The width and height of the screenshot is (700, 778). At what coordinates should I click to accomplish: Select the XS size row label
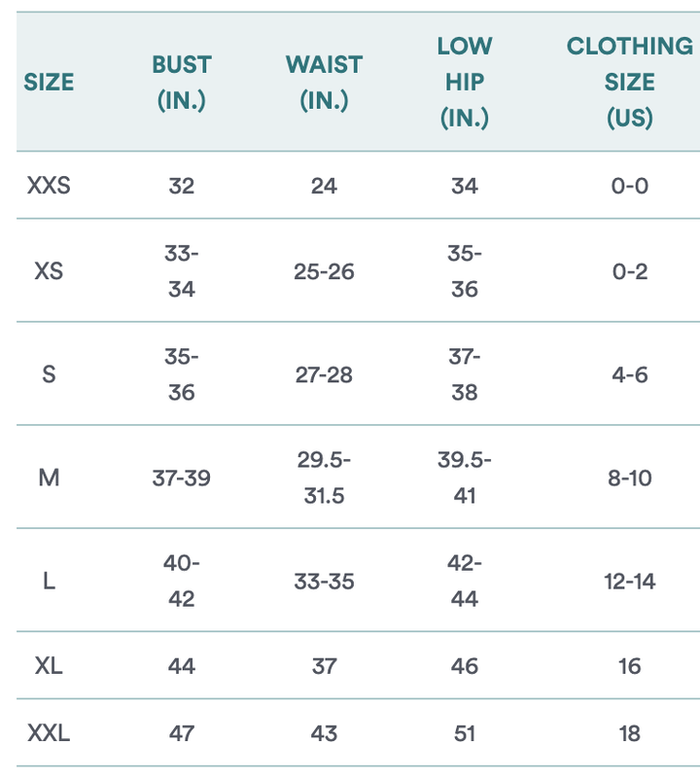(x=49, y=271)
